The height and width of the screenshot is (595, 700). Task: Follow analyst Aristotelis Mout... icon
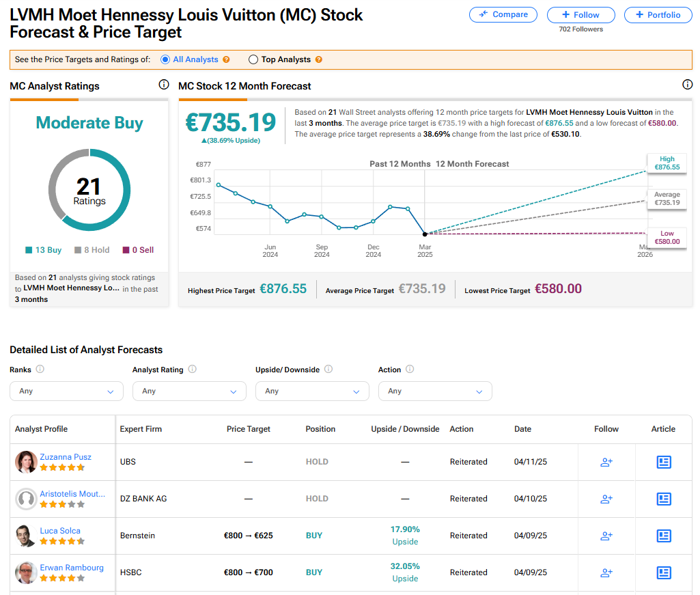tap(606, 499)
